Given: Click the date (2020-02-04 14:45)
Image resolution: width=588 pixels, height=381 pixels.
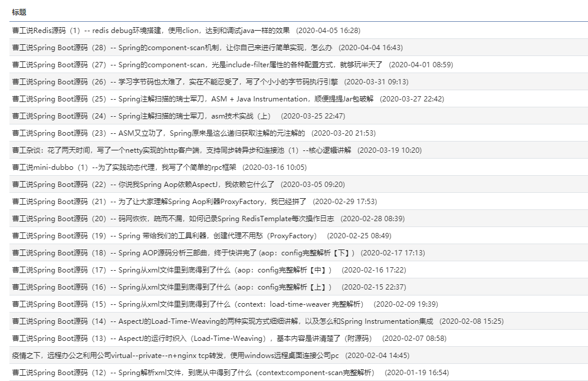Looking at the screenshot, I should point(377,356).
